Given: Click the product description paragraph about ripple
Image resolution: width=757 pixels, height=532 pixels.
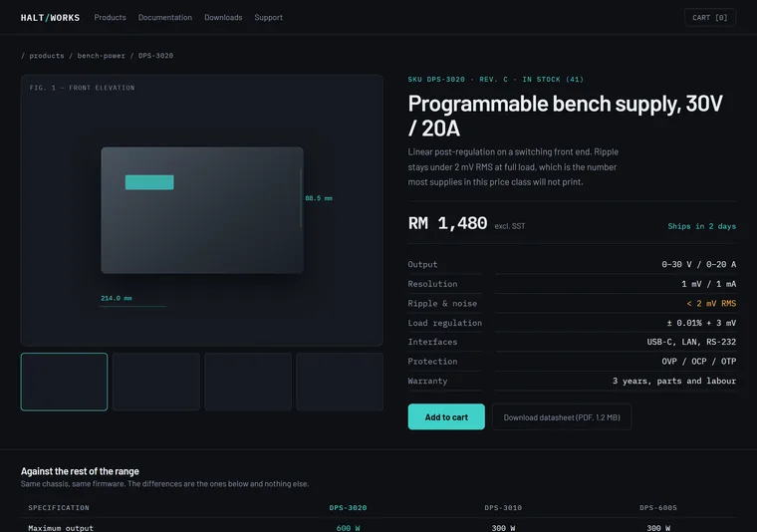Looking at the screenshot, I should tap(513, 167).
